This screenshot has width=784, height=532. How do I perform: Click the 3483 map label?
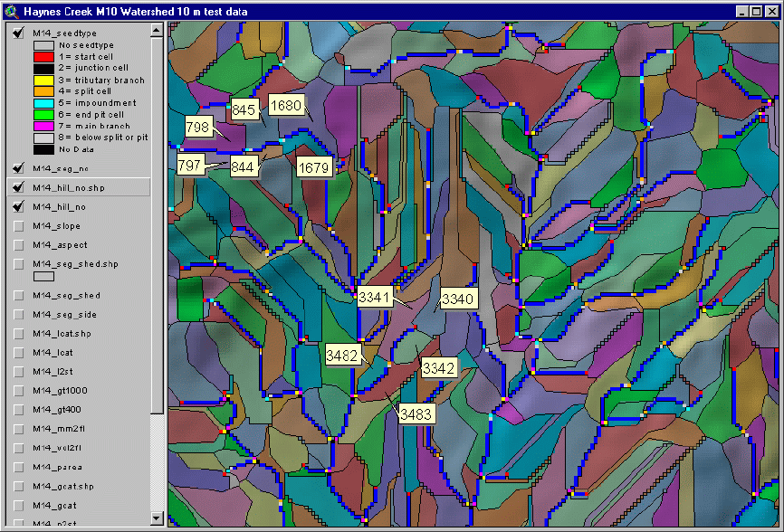416,413
